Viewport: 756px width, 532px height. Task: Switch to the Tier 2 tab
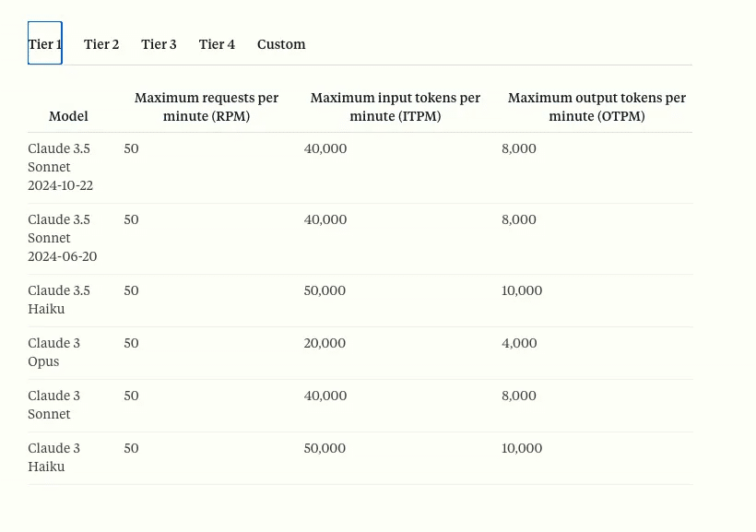[x=101, y=44]
